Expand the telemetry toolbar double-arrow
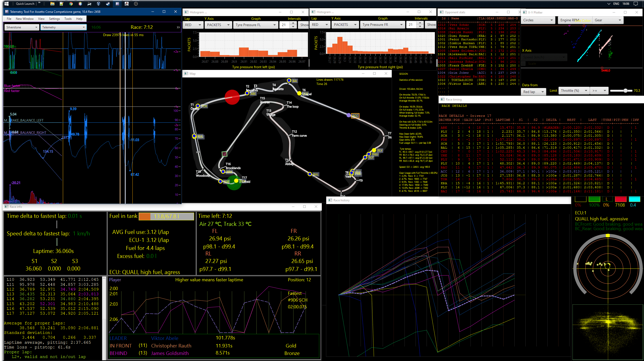The width and height of the screenshot is (644, 361). coord(178,27)
